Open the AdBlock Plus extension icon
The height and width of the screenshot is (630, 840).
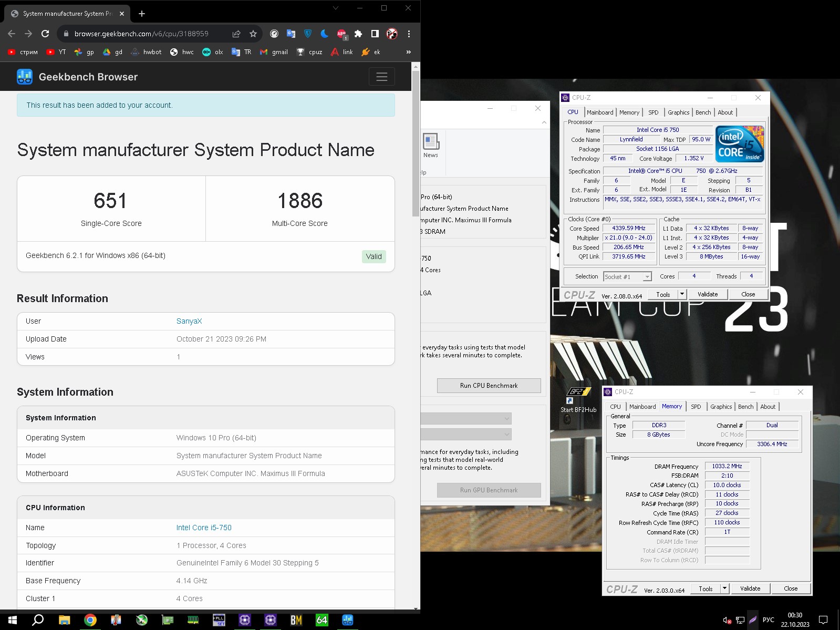click(341, 34)
